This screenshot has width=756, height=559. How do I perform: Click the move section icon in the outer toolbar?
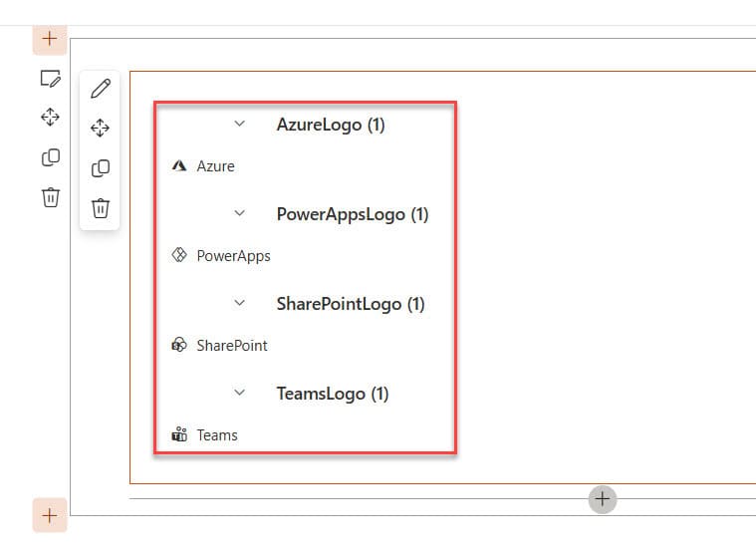pos(50,118)
